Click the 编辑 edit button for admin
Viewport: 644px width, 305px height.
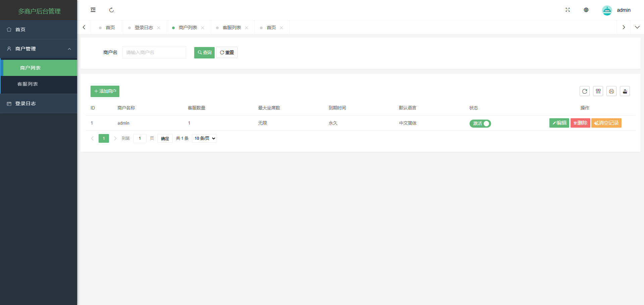click(559, 123)
